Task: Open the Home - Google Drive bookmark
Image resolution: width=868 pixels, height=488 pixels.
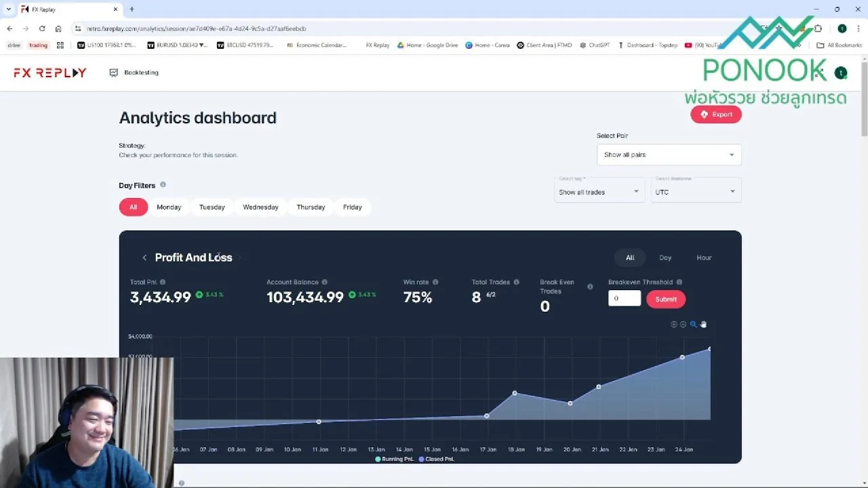Action: click(x=428, y=45)
